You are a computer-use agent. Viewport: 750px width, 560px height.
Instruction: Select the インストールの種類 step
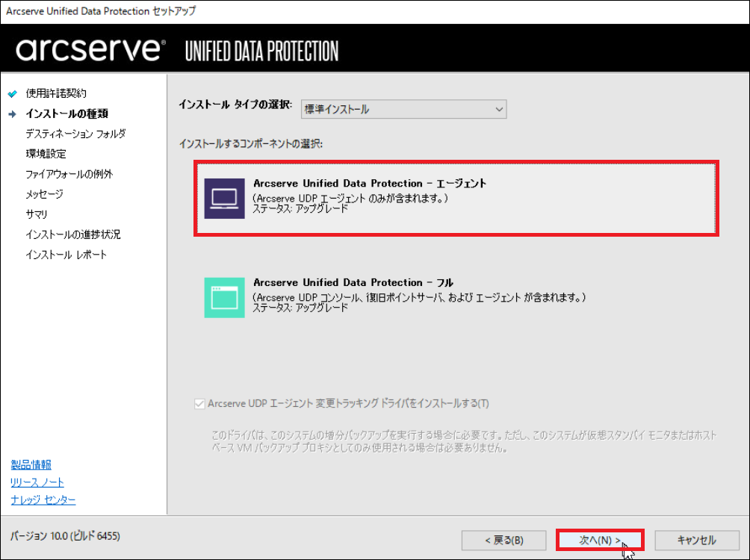[67, 113]
